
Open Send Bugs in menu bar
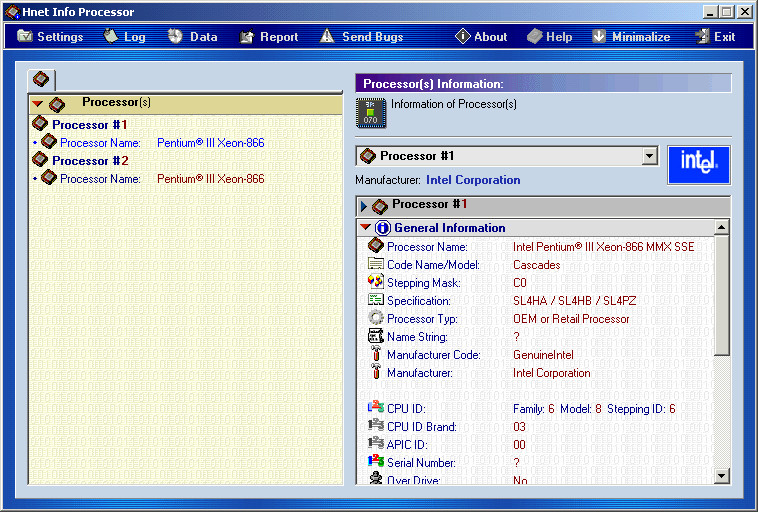pos(361,37)
